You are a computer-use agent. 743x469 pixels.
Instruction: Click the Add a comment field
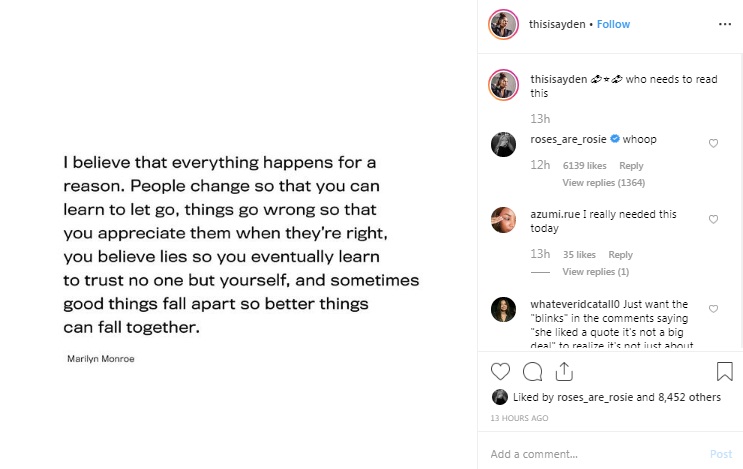[x=590, y=454]
